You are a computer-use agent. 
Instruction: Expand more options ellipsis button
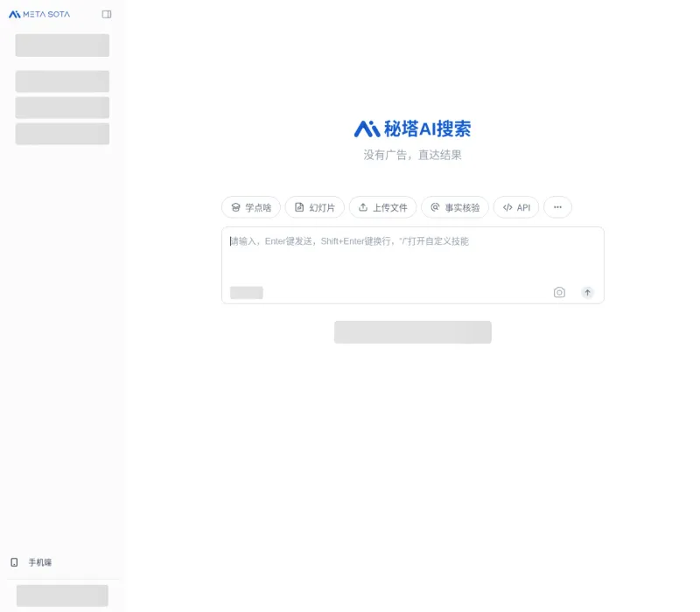pos(557,207)
